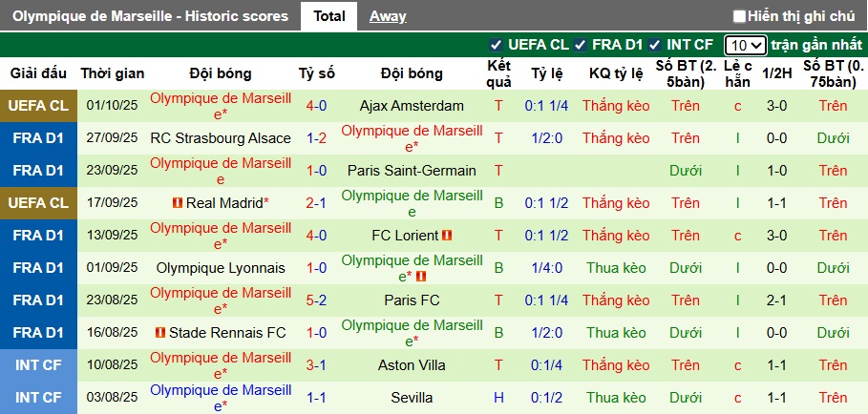
Task: Click UEFA CL league badge for 17/09/25 match
Action: click(38, 203)
